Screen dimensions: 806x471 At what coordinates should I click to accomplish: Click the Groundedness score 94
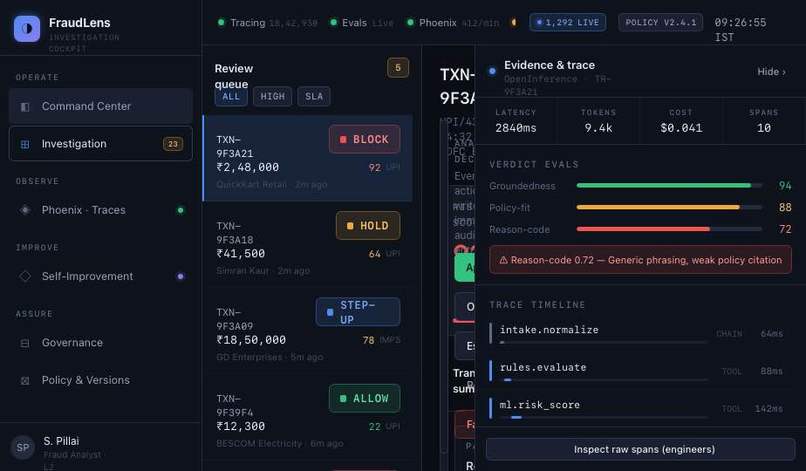[785, 186]
